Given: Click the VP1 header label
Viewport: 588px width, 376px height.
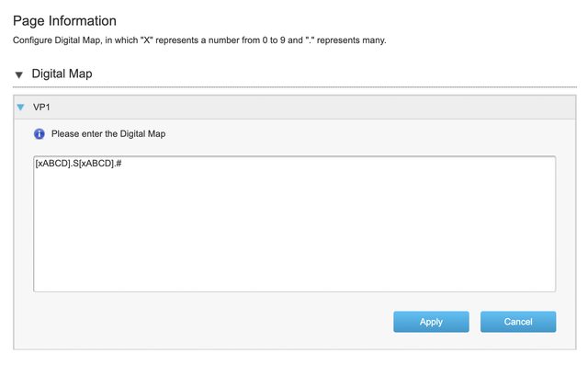Looking at the screenshot, I should click(41, 107).
